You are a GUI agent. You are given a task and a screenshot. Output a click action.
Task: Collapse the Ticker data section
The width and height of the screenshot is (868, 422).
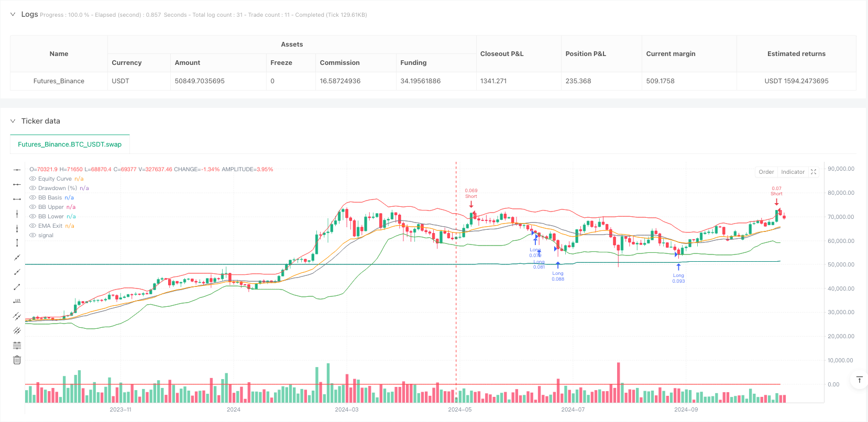pyautogui.click(x=13, y=121)
